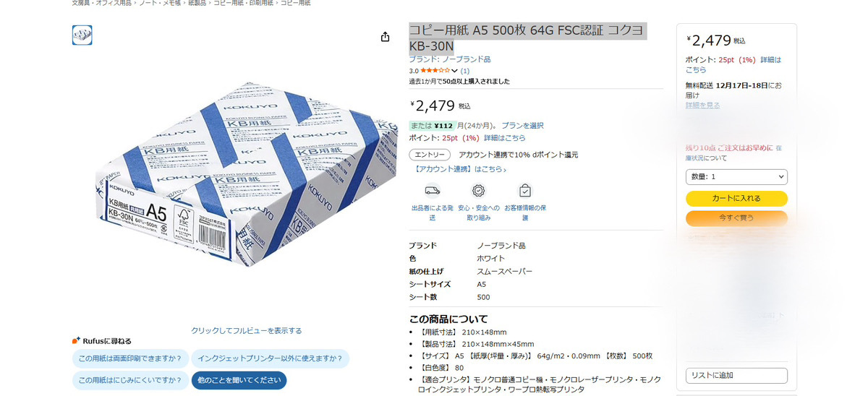Image resolution: width=868 pixels, height=396 pixels.
Task: Click the カートに入れる button
Action: (x=736, y=198)
